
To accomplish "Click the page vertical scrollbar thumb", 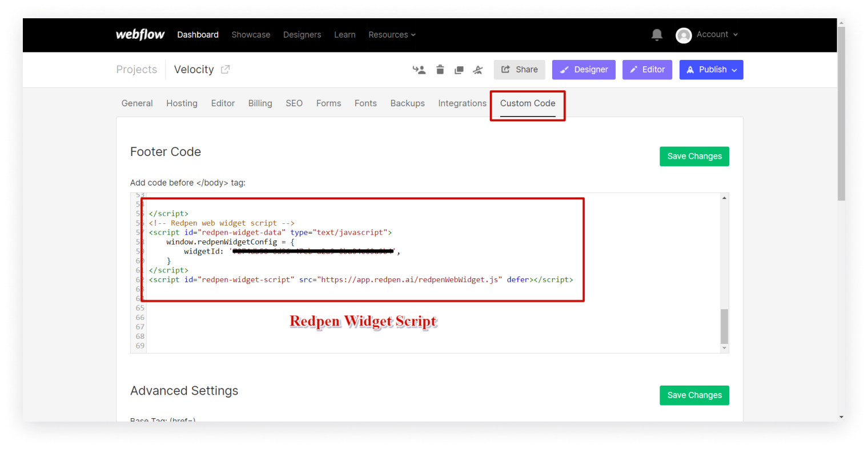I will click(x=841, y=114).
